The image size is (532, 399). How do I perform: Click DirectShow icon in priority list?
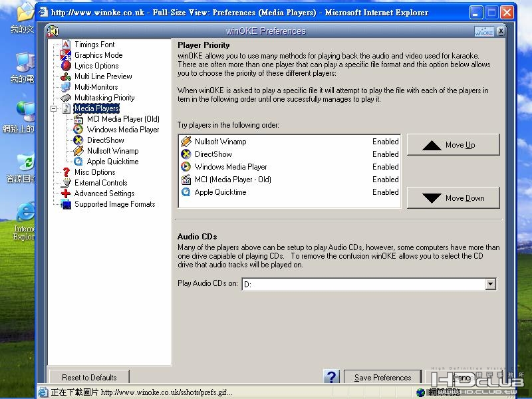point(186,154)
